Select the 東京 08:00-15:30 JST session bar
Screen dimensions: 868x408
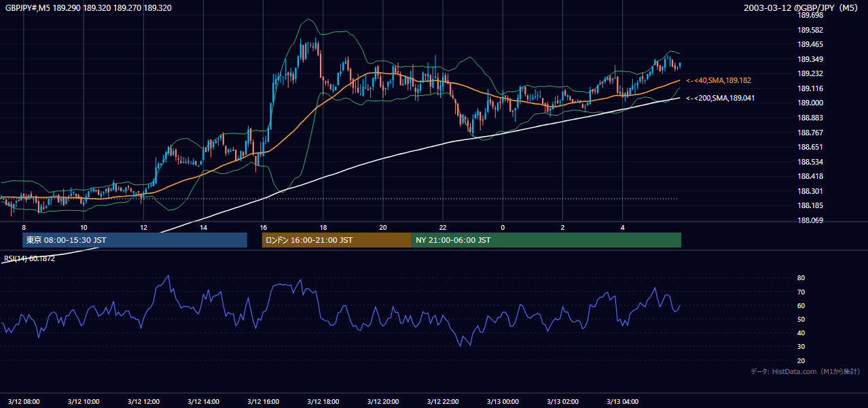(x=134, y=240)
